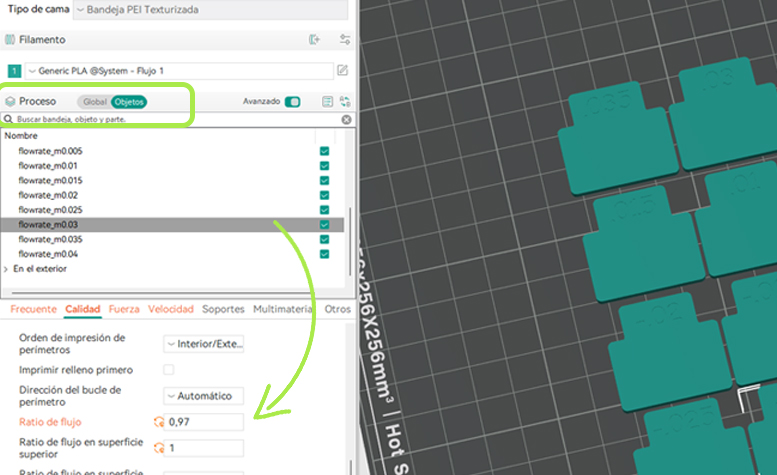Clear the search field with X
Screen dimensions: 777x475
(x=346, y=119)
